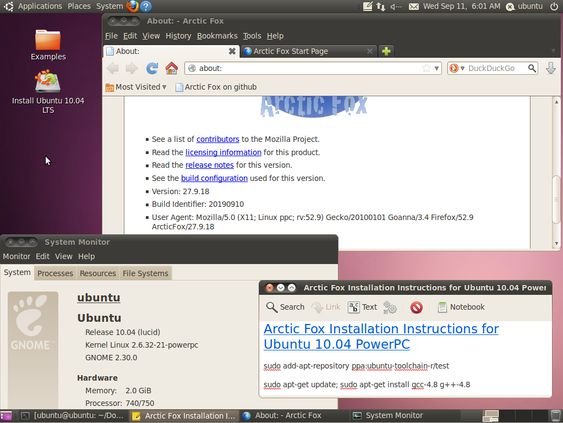563x423 pixels.
Task: Click the clock date in top panel
Action: 461,6
